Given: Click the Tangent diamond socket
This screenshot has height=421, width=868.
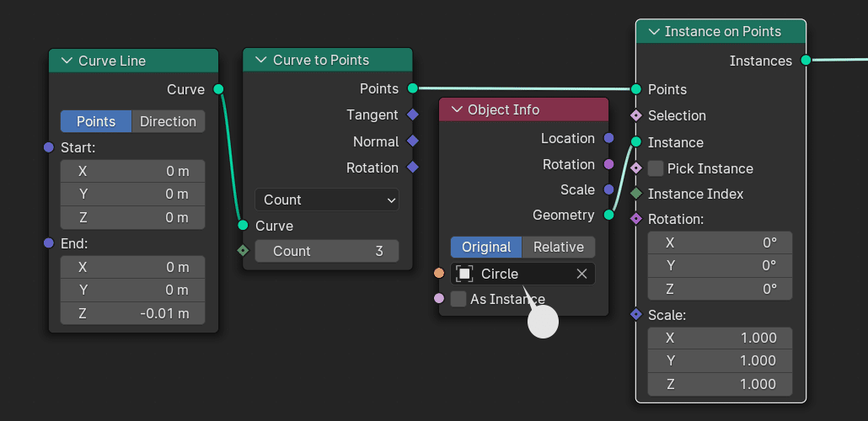Looking at the screenshot, I should click(x=412, y=115).
